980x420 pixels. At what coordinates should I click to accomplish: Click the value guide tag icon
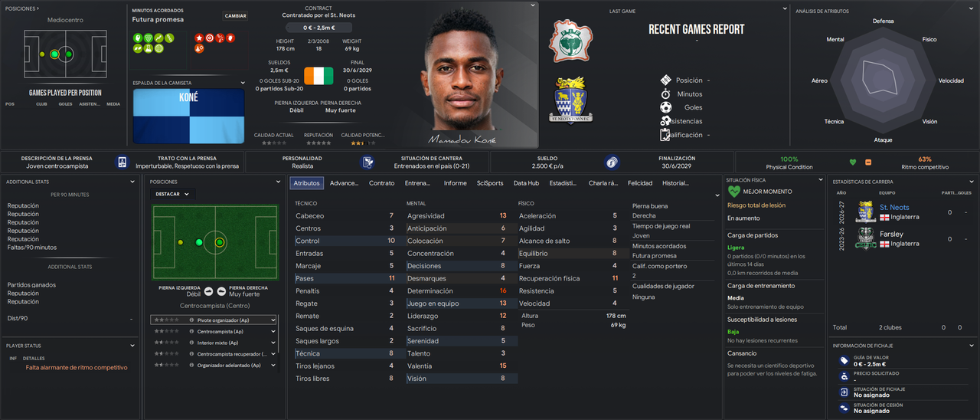[x=844, y=360]
